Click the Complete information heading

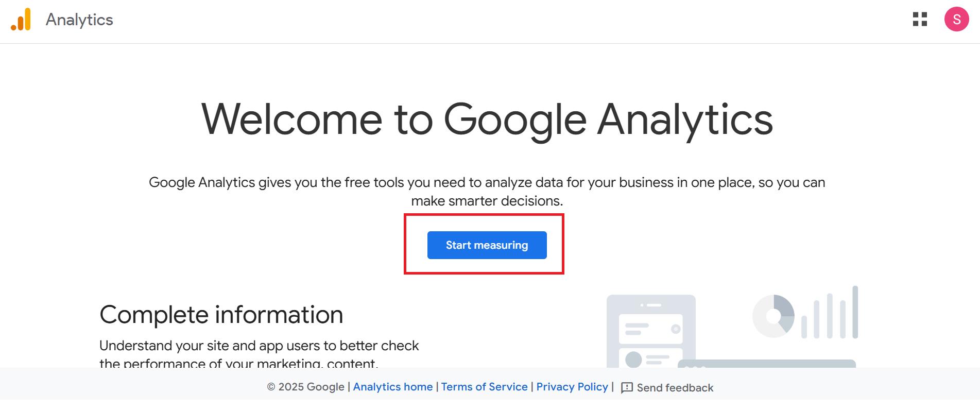click(x=221, y=314)
